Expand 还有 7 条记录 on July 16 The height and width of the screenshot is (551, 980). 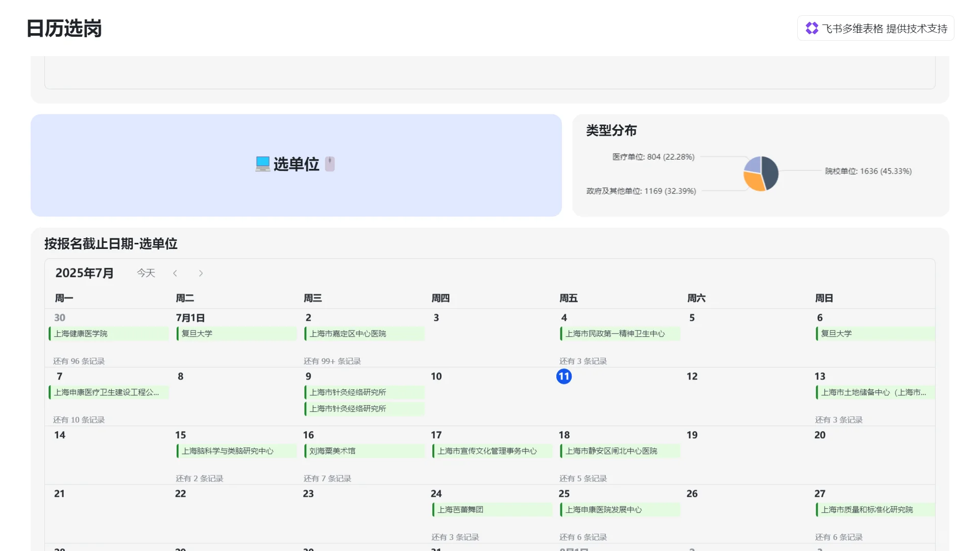327,479
